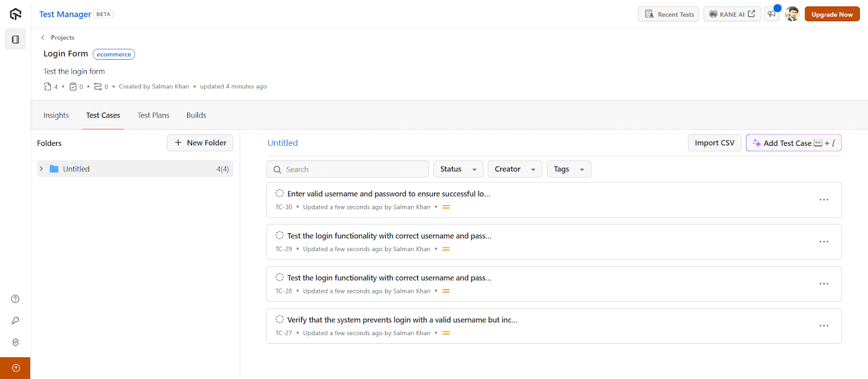This screenshot has width=868, height=379.
Task: Open the user profile avatar
Action: click(792, 14)
